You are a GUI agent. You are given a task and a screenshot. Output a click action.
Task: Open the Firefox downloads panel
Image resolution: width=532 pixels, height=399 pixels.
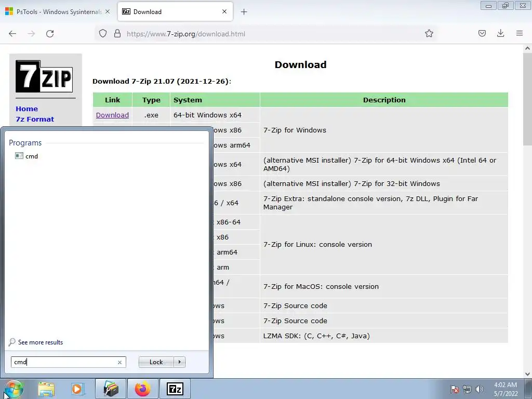(x=500, y=33)
